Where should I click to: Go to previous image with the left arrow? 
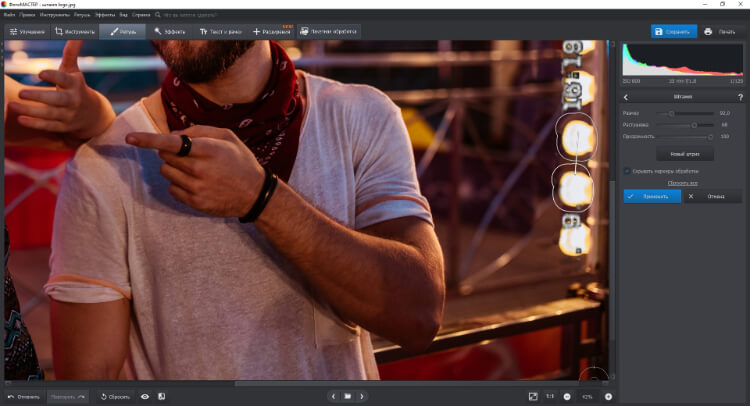pyautogui.click(x=333, y=397)
